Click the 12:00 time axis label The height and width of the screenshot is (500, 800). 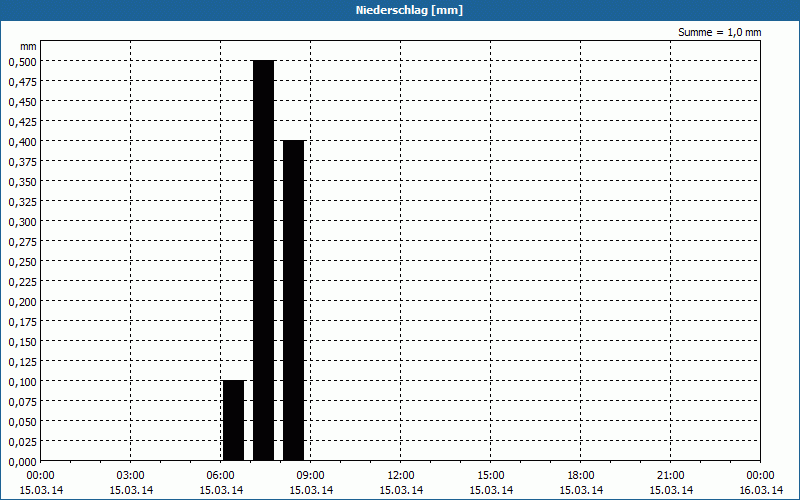point(401,476)
